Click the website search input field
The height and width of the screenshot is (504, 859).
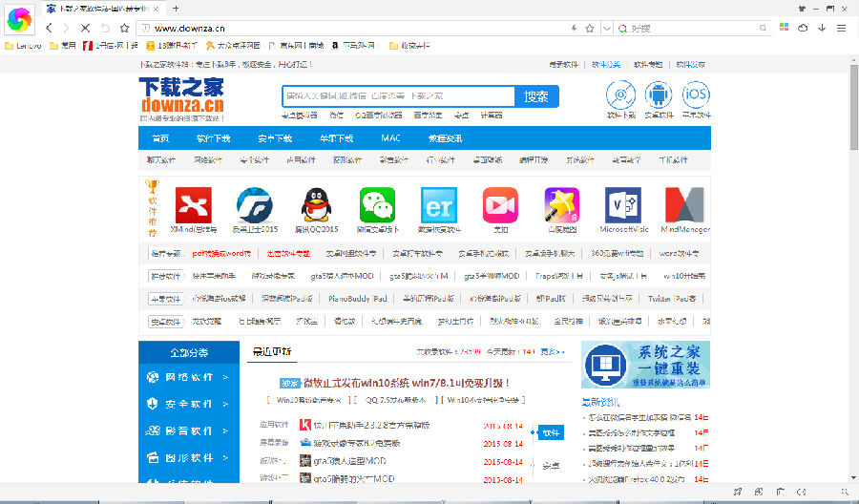tap(398, 95)
